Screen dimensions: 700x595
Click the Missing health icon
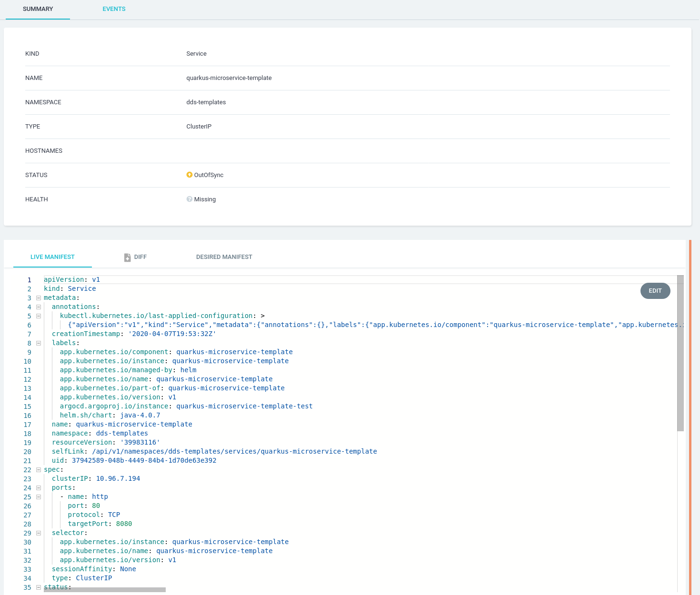tap(189, 199)
